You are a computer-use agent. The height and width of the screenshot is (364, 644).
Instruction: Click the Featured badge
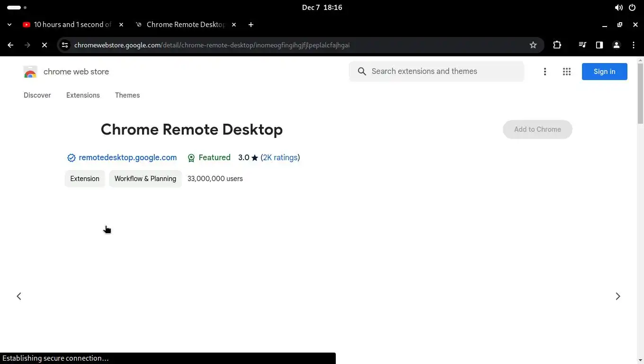click(x=209, y=158)
